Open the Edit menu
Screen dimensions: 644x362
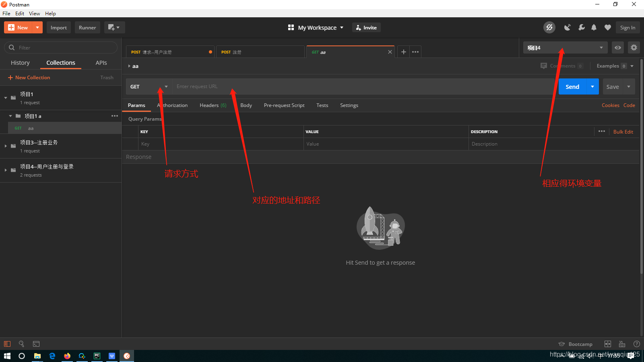20,13
